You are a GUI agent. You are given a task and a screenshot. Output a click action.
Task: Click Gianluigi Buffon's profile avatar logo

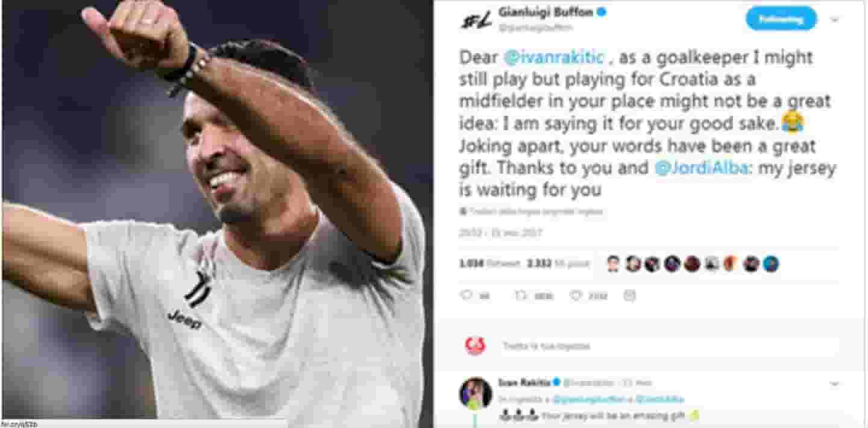click(x=477, y=19)
